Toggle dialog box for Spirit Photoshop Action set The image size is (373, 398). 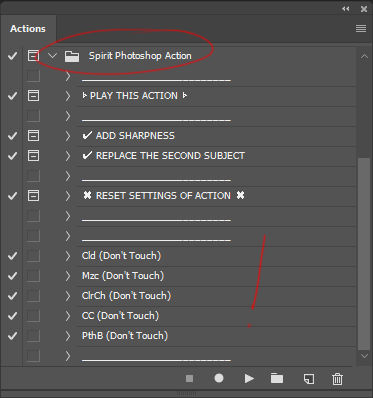(33, 56)
